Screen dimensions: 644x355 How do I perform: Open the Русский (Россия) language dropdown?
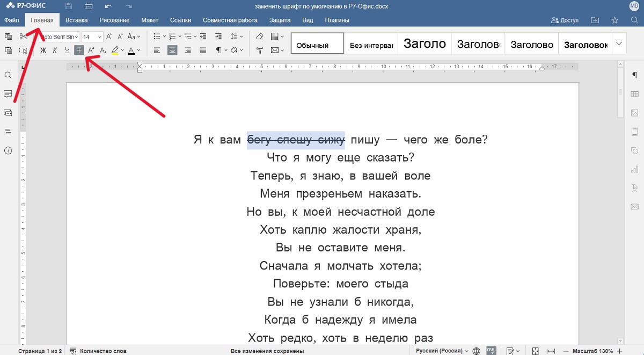pyautogui.click(x=440, y=351)
